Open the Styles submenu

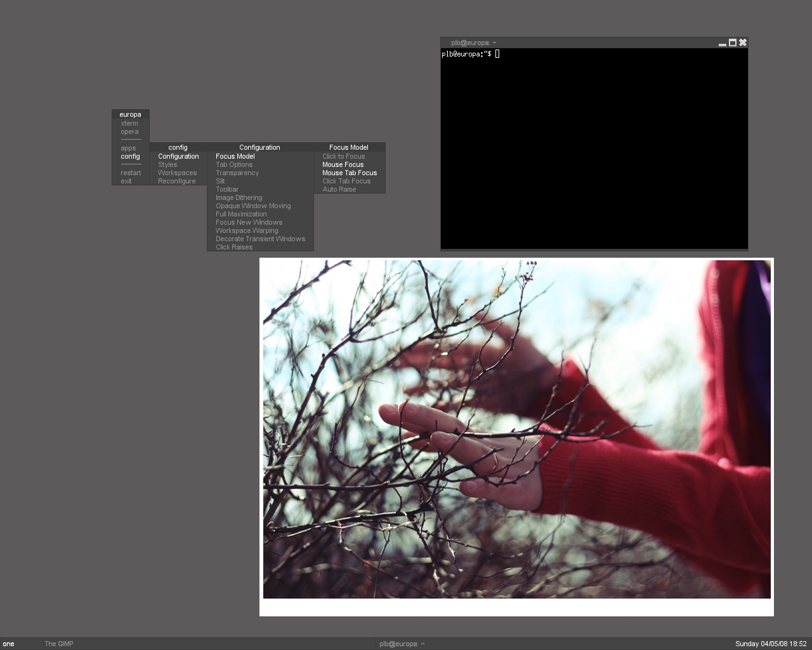point(178,165)
